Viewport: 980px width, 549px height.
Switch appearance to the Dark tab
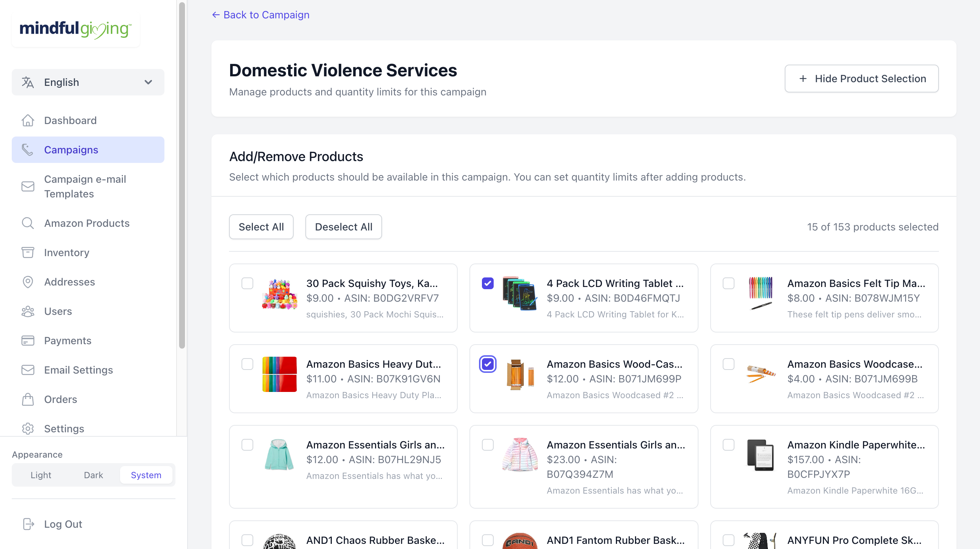pyautogui.click(x=93, y=475)
